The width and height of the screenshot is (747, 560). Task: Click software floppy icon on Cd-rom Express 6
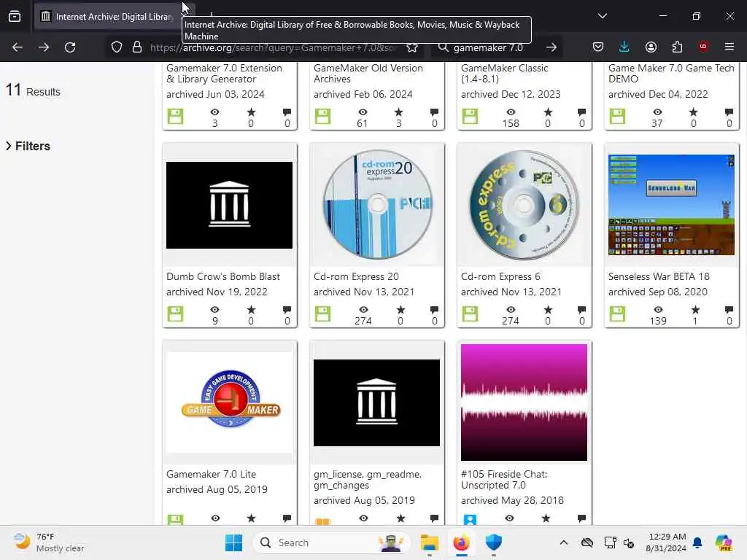pyautogui.click(x=470, y=314)
